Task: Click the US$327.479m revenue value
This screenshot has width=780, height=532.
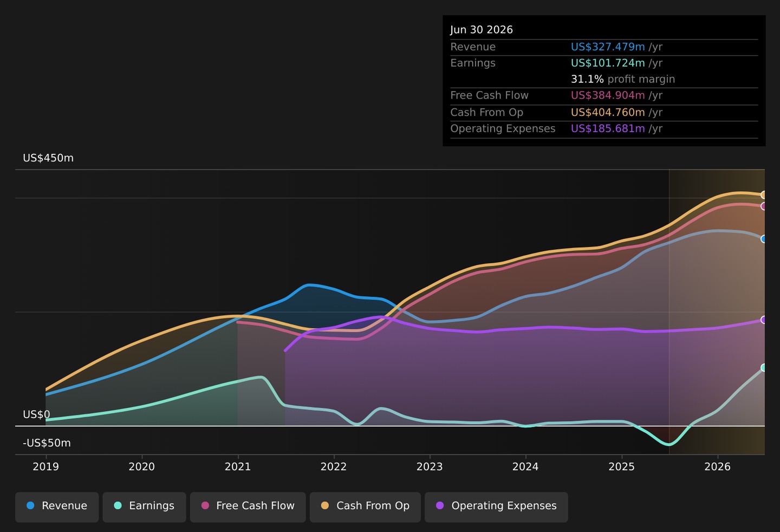Action: (x=608, y=47)
